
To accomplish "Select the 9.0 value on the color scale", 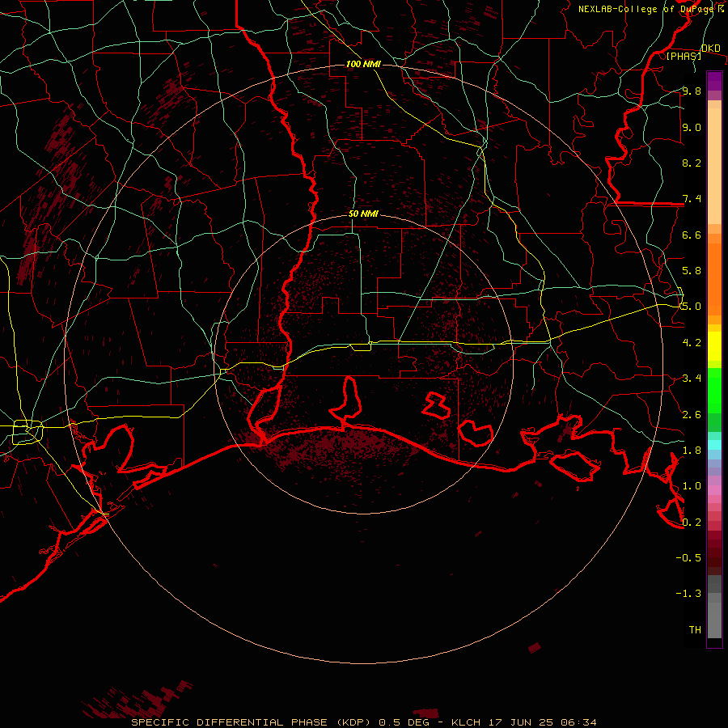I will (x=692, y=127).
